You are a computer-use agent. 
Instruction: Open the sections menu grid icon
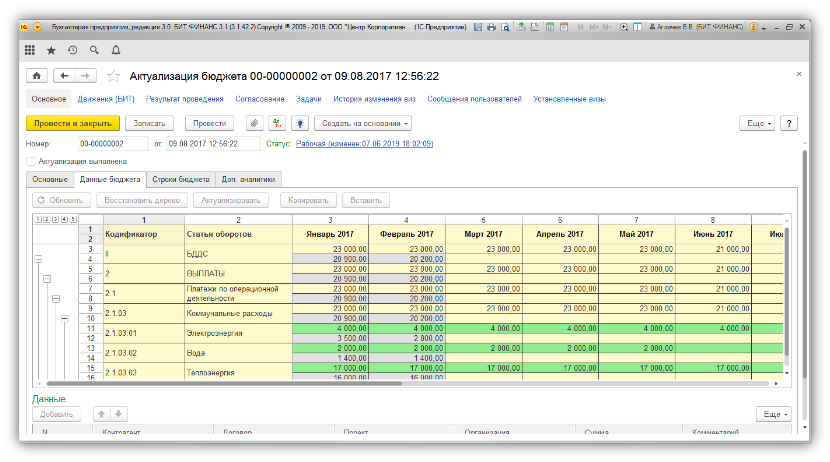[x=29, y=49]
